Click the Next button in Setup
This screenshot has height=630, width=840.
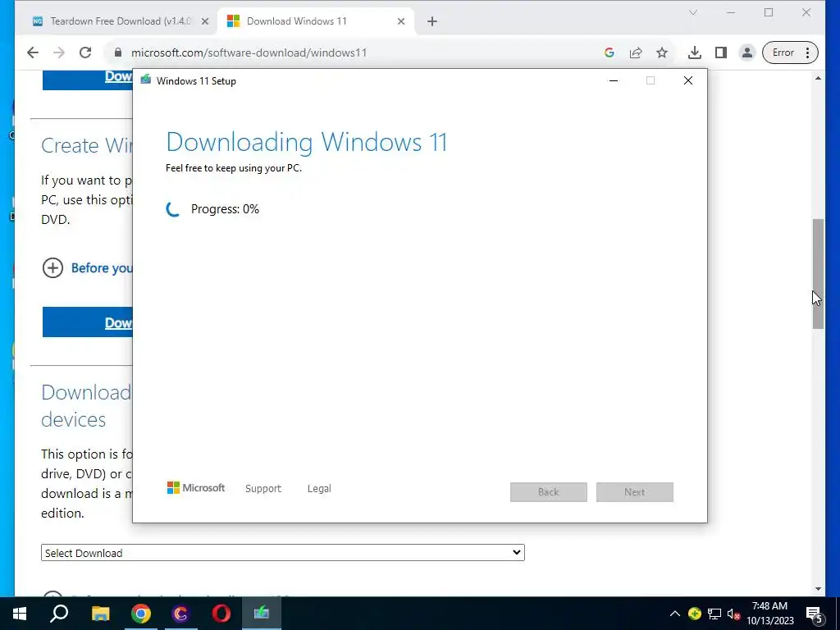635,492
